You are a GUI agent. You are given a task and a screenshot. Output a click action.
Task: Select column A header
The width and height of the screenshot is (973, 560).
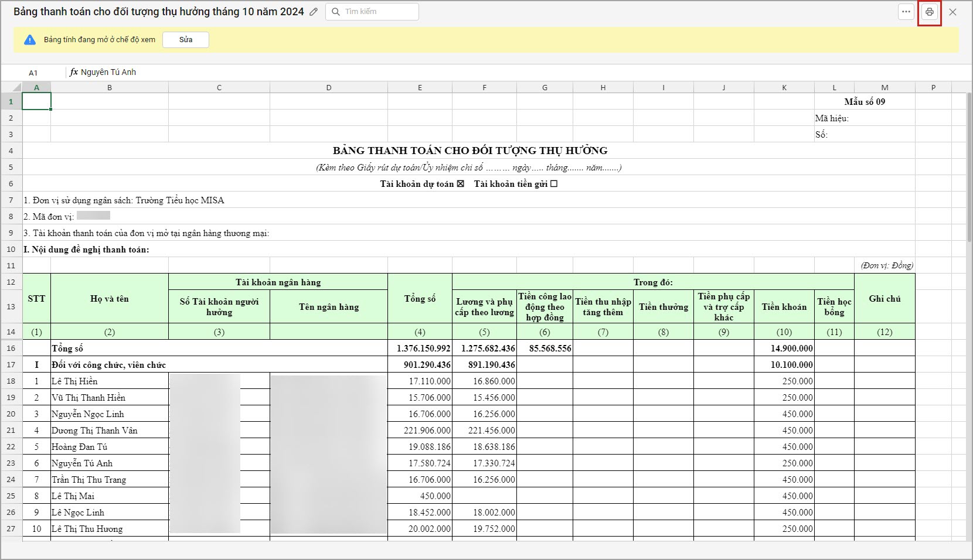tap(36, 87)
